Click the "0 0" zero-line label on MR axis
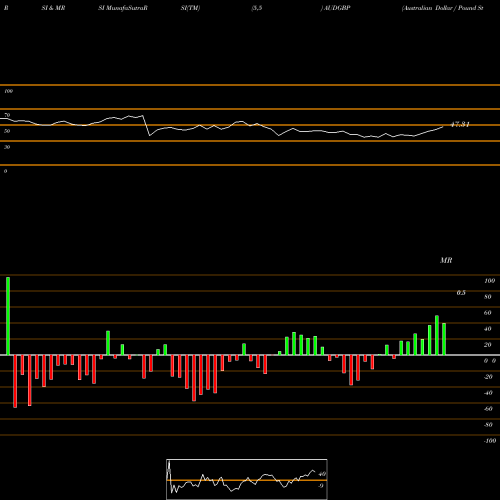This screenshot has width=500, height=500. pos(490,361)
